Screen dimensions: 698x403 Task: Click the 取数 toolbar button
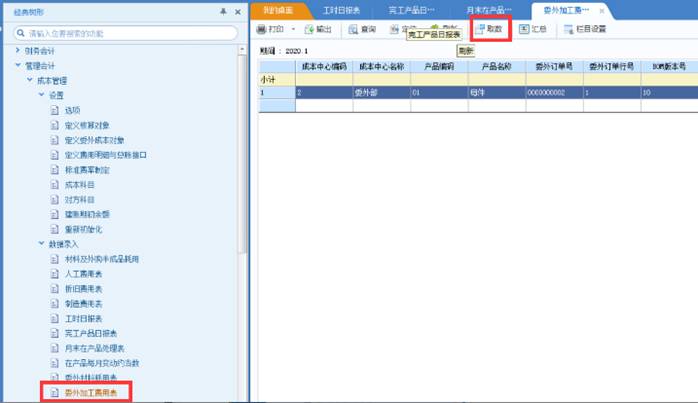coord(488,30)
